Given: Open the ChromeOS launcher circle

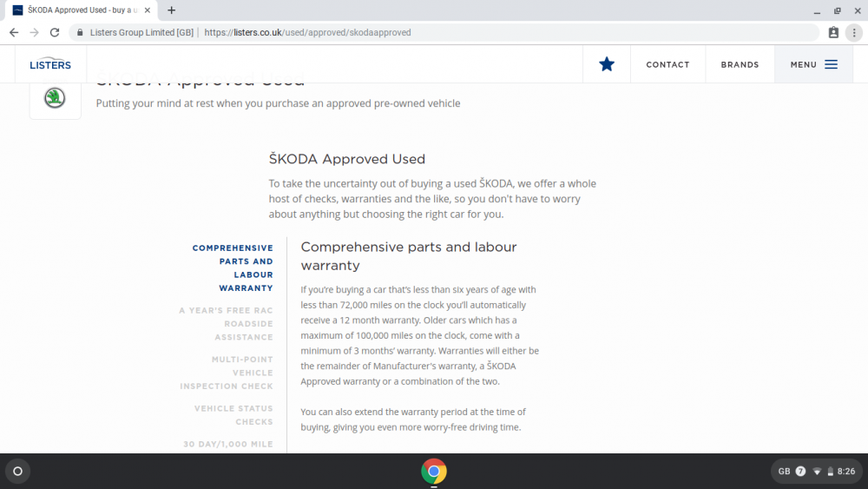Looking at the screenshot, I should 17,472.
